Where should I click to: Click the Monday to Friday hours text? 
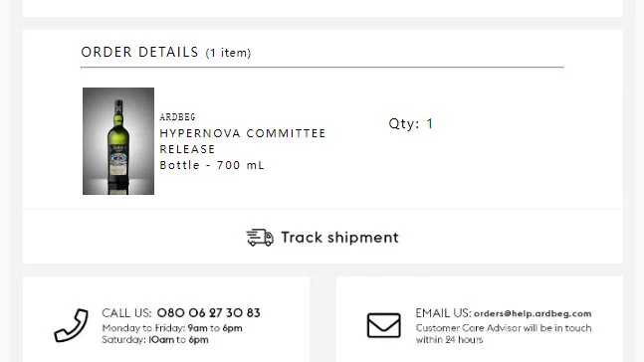172,328
